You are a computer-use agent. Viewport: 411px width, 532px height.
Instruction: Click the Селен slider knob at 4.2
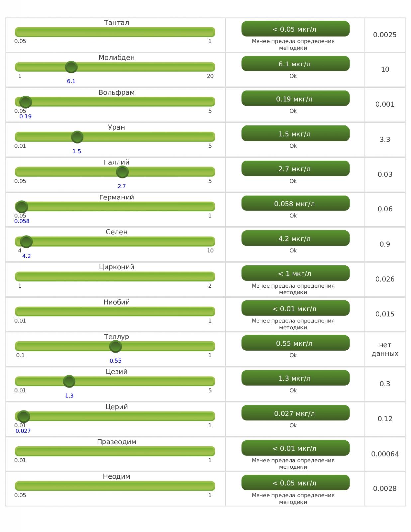pos(26,242)
